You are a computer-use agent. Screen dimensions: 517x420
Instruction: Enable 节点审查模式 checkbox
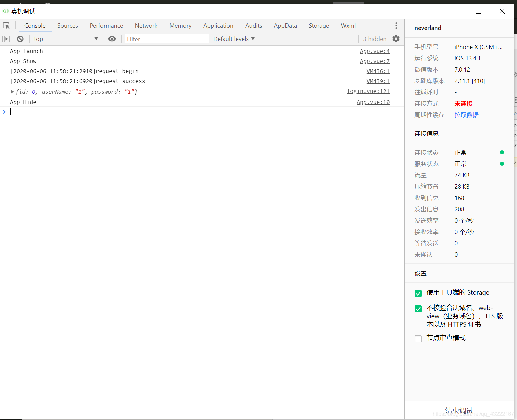click(x=418, y=339)
